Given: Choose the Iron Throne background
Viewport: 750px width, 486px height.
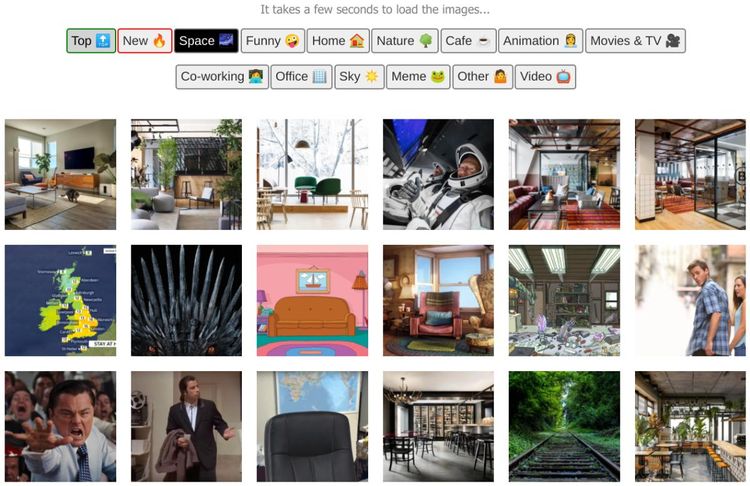Looking at the screenshot, I should (186, 300).
